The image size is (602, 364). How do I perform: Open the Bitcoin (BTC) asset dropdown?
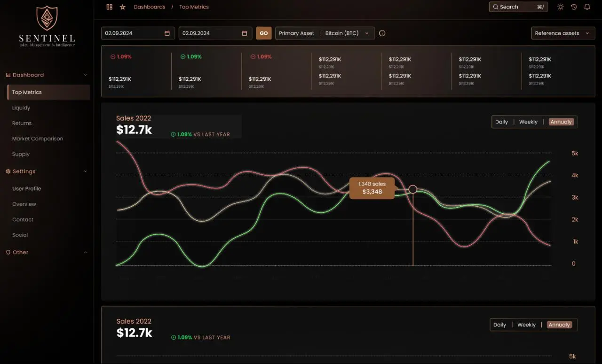[348, 33]
